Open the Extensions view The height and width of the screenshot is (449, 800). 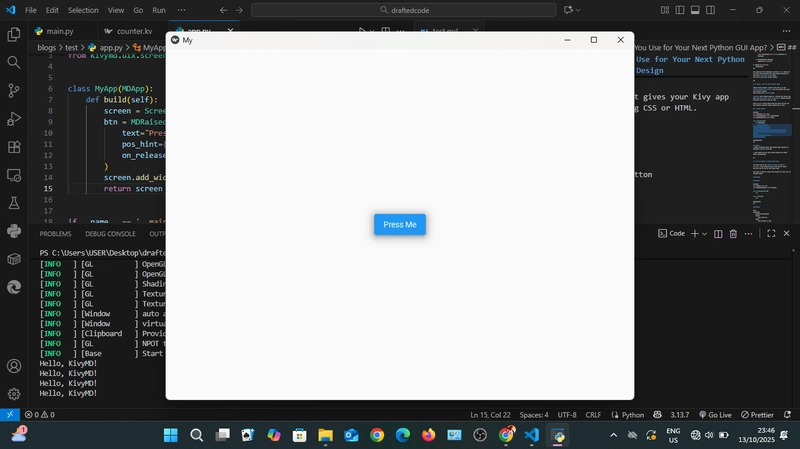[14, 147]
